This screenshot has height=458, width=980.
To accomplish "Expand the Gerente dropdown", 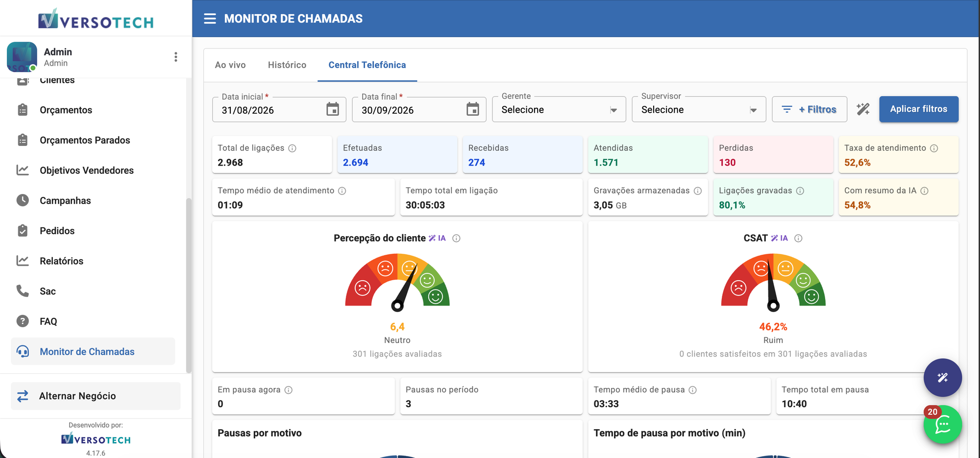I will coord(559,109).
